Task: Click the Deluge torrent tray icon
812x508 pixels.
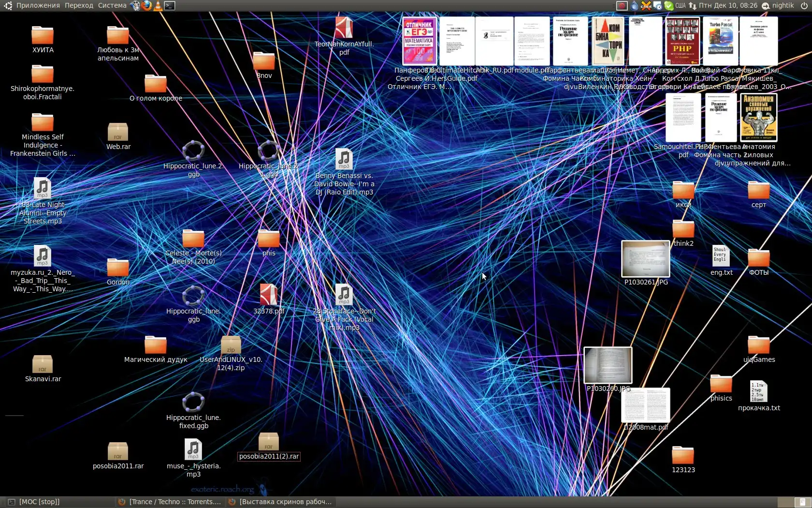Action: [635, 6]
